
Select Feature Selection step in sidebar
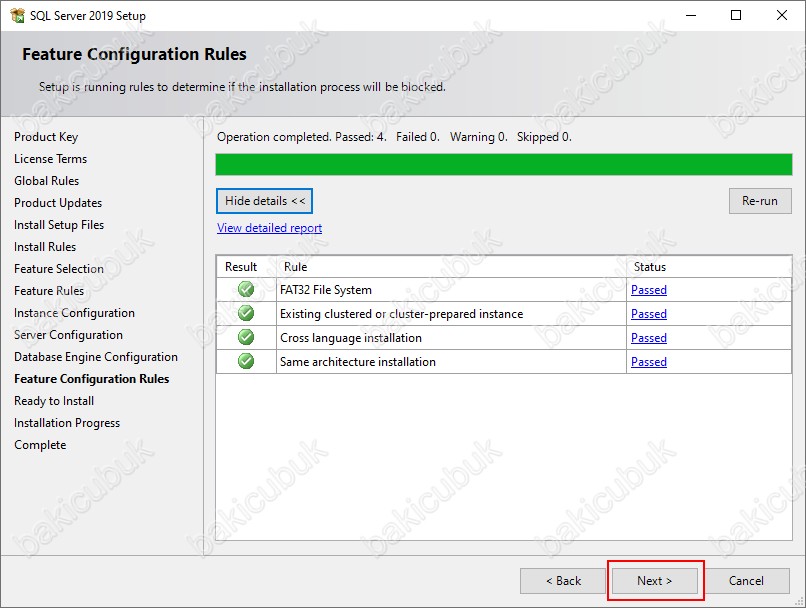(x=59, y=269)
